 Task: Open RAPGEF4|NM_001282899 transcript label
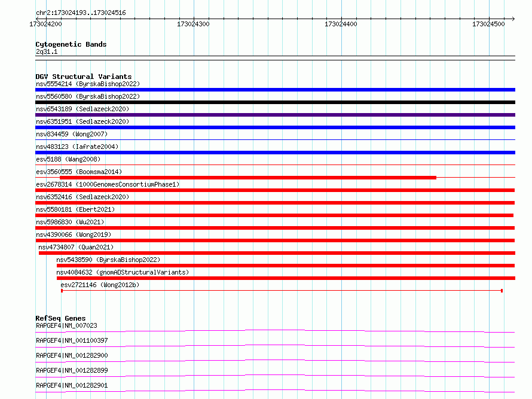[x=72, y=370]
